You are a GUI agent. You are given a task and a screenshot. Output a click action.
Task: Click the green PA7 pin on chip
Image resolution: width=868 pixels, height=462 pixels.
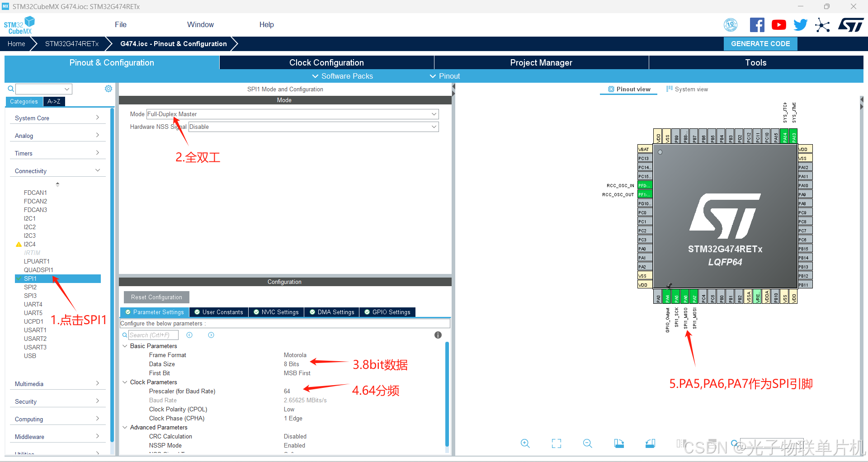pyautogui.click(x=694, y=297)
